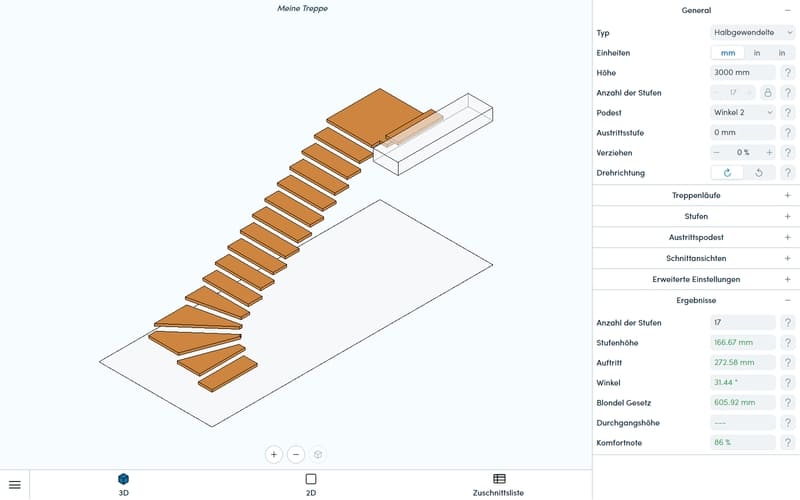
Task: Expand Erweiterte Einstellungen section
Action: tap(696, 279)
